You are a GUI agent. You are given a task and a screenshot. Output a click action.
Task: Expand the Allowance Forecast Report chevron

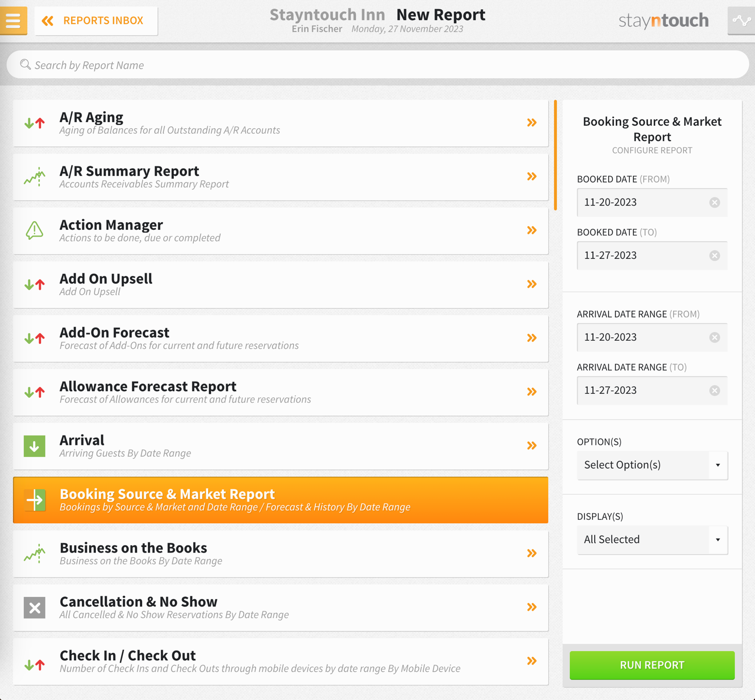coord(532,392)
